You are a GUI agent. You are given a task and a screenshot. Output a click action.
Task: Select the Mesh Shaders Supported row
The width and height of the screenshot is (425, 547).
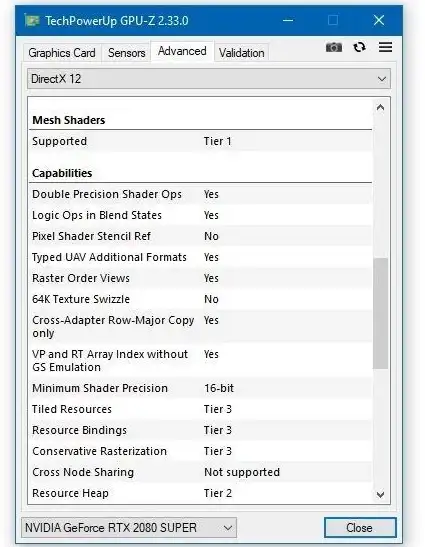pyautogui.click(x=201, y=141)
